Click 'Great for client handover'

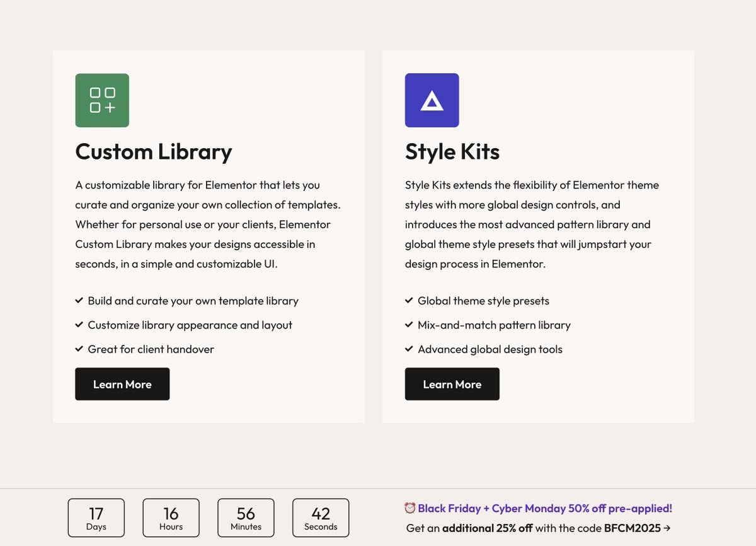click(x=151, y=349)
